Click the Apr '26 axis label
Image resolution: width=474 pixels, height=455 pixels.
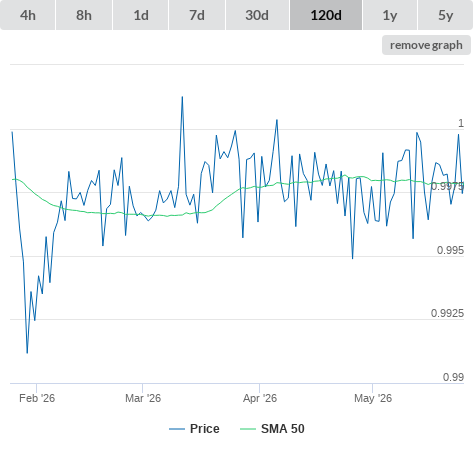pos(260,398)
